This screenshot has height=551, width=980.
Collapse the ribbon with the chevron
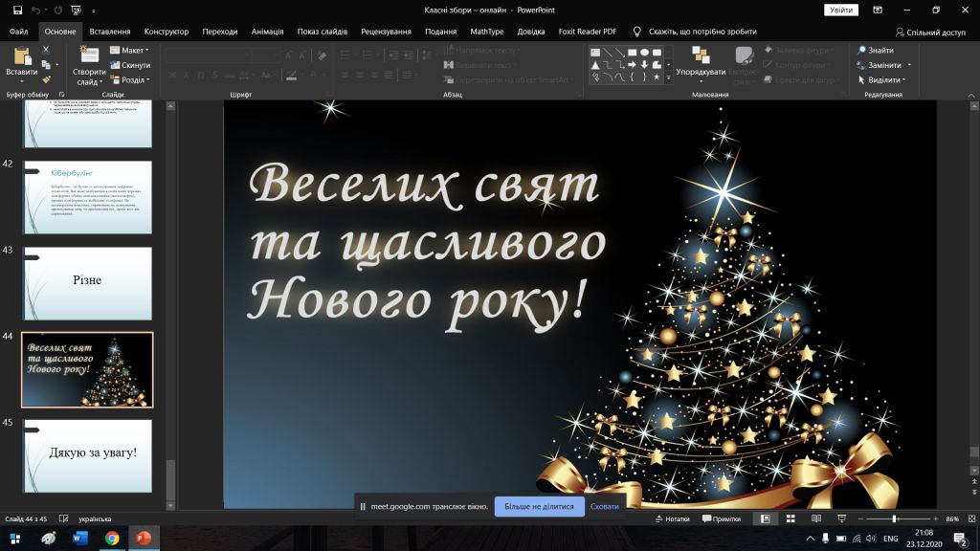pos(970,96)
